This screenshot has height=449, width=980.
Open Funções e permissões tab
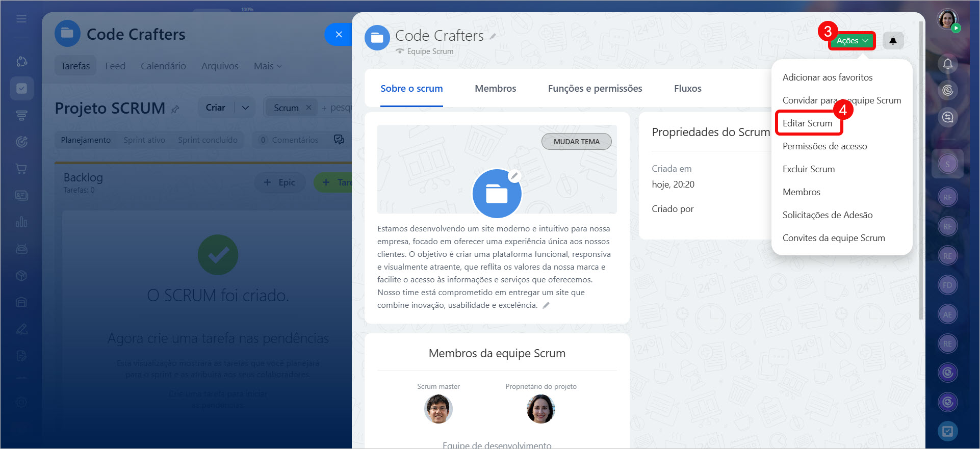tap(595, 88)
